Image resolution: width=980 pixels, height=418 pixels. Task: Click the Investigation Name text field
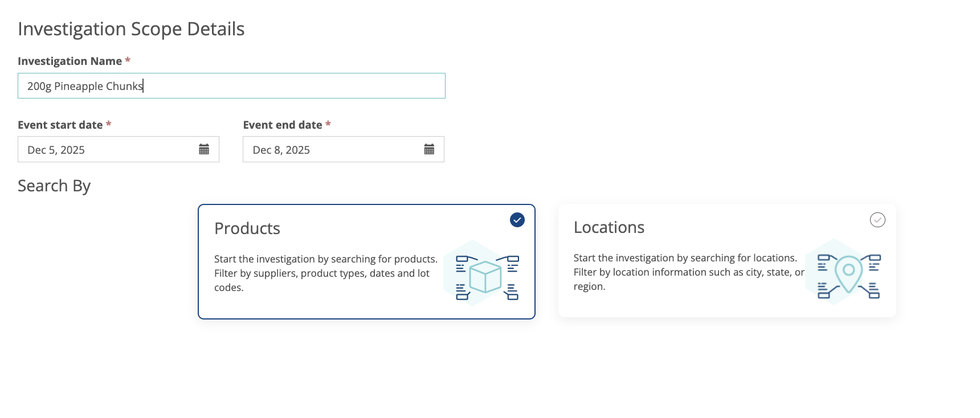click(x=231, y=86)
